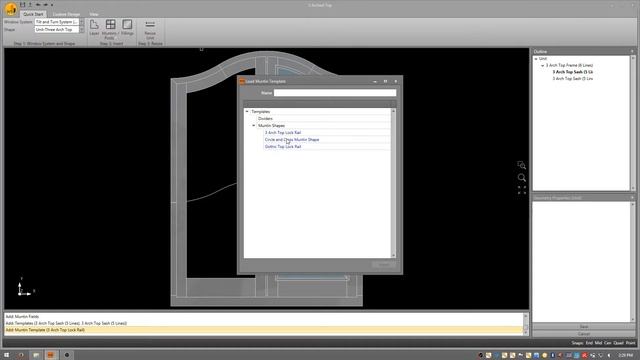Screen dimensions: 640x360
Task: Select the bold 3 Arch Top Sash outline item
Action: pyautogui.click(x=573, y=72)
